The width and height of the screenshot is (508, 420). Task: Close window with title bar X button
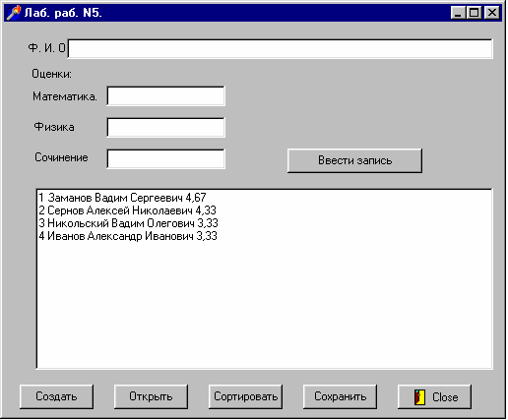(492, 13)
